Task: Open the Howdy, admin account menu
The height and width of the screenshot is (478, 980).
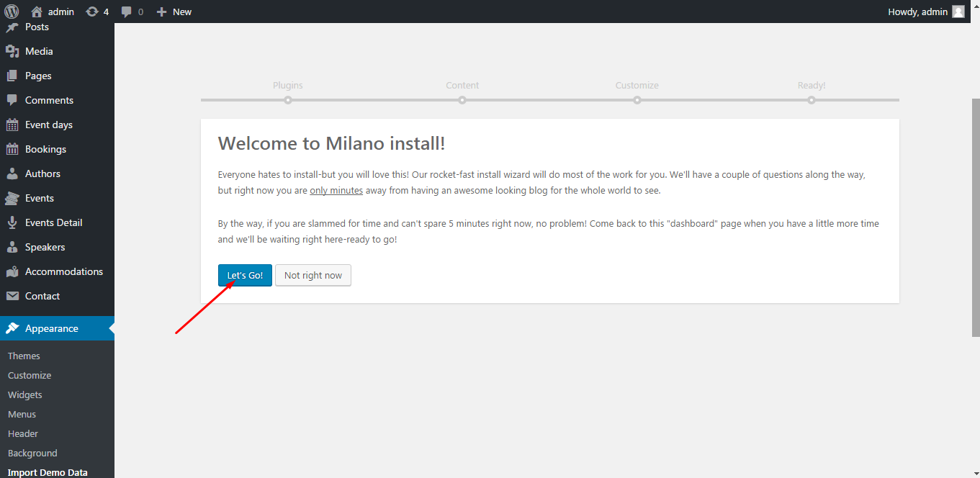Action: (x=926, y=12)
